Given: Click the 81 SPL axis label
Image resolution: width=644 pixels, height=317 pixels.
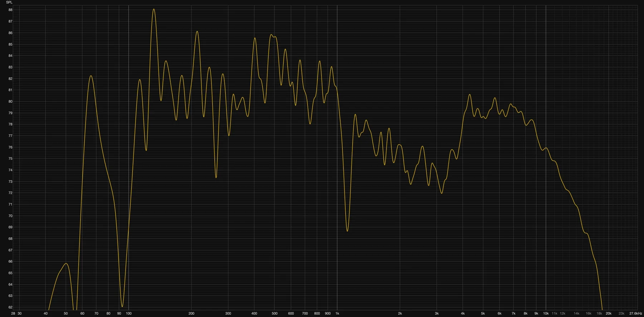Looking at the screenshot, I should click(x=10, y=90).
